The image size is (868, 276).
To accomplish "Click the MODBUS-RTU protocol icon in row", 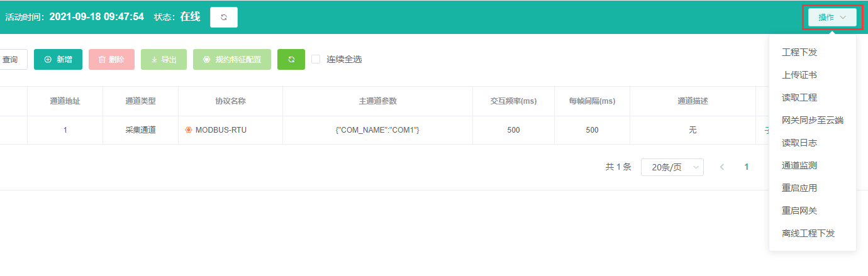I will 188,130.
